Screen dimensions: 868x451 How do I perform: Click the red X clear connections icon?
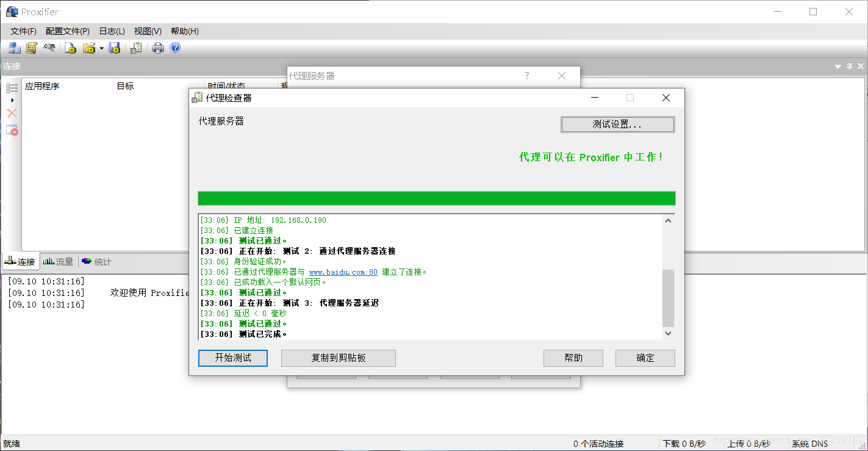pyautogui.click(x=12, y=113)
